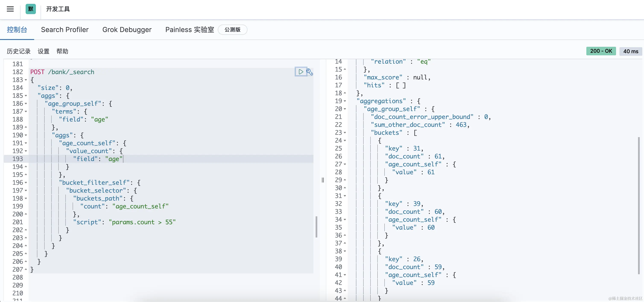Open the Grok Debugger tab

point(127,30)
